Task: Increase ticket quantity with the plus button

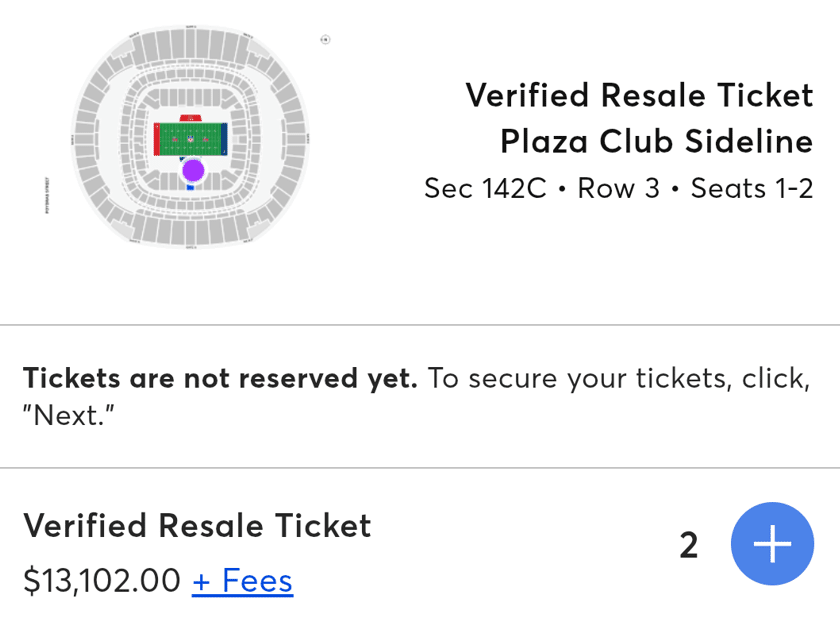Action: [772, 544]
